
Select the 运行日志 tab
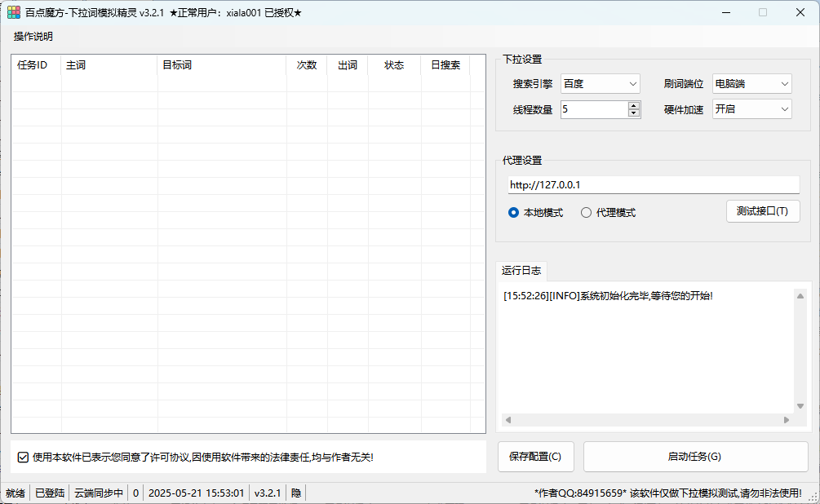tap(521, 270)
